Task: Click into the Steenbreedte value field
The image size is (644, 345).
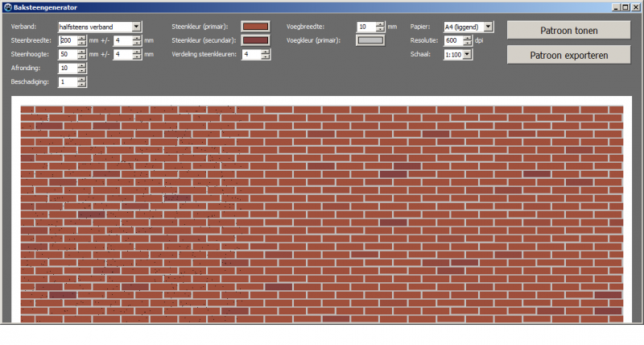Action: click(68, 40)
